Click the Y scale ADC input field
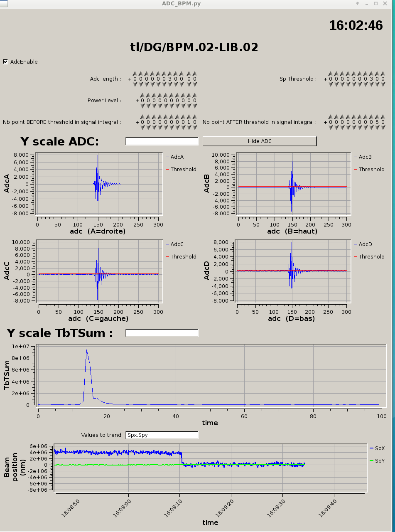395x532 pixels. coord(162,142)
